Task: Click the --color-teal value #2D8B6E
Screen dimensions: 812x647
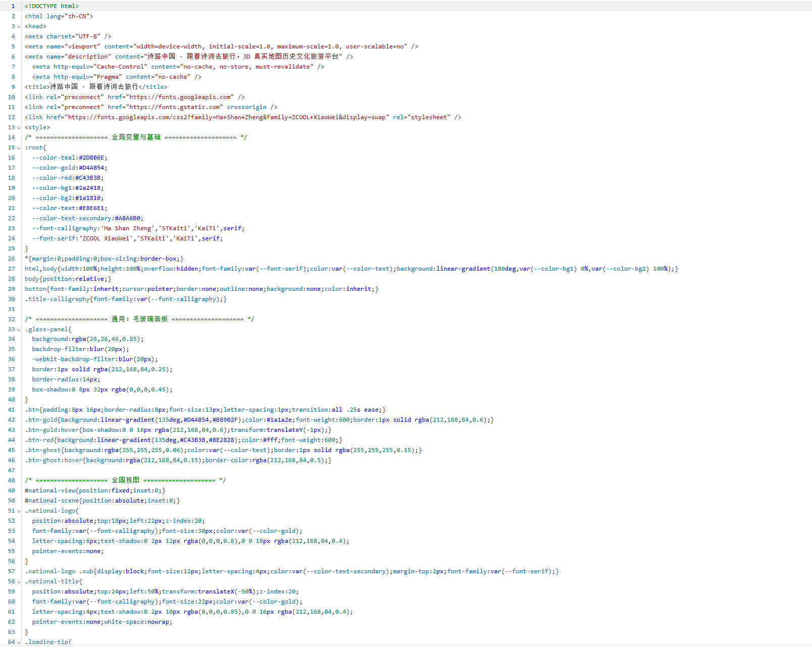Action: pyautogui.click(x=91, y=158)
